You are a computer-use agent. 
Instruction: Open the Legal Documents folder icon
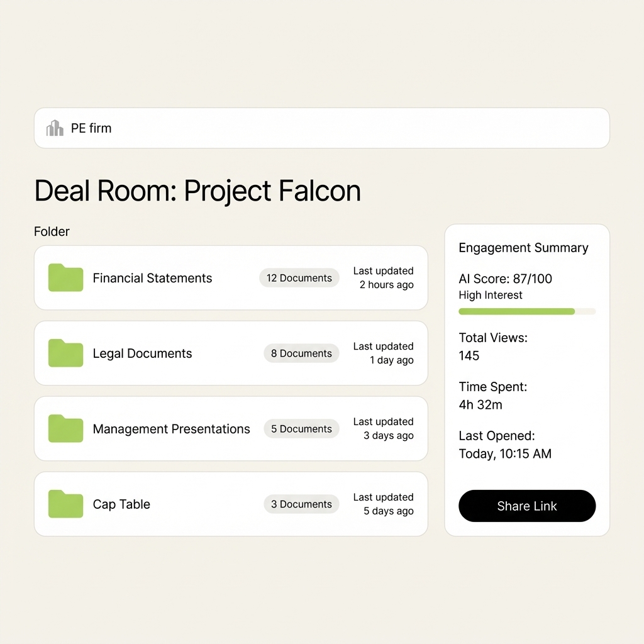tap(65, 353)
